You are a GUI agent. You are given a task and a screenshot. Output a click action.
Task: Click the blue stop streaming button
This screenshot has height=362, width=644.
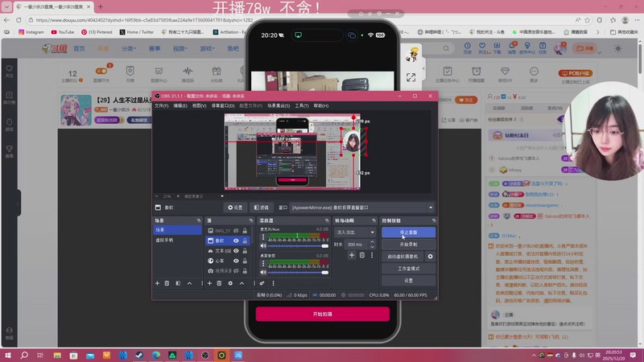[x=408, y=232]
